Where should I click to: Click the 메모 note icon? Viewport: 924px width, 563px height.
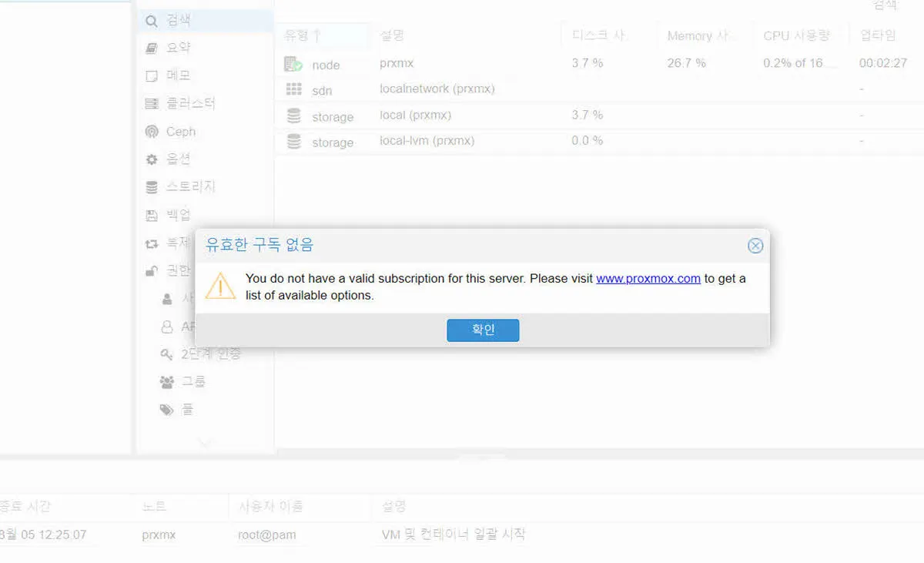point(152,76)
